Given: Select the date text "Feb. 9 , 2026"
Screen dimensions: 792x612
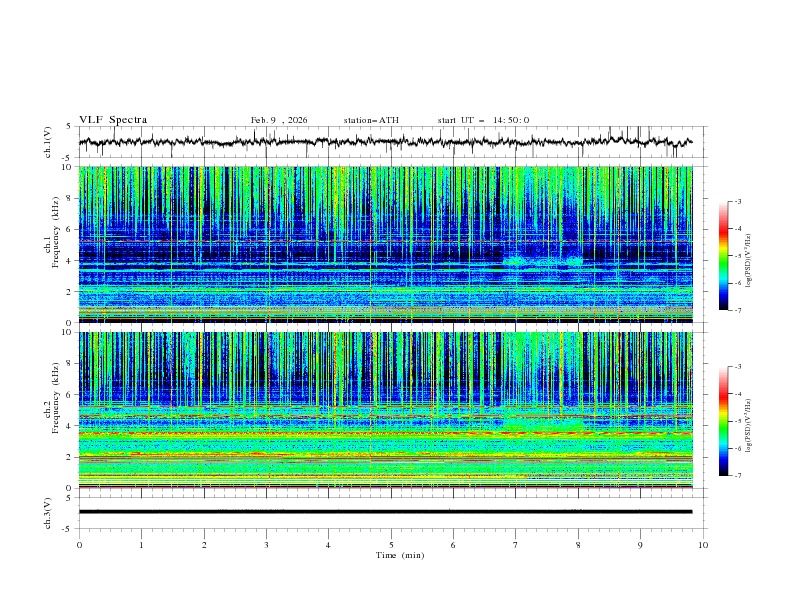Looking at the screenshot, I should click(x=279, y=120).
